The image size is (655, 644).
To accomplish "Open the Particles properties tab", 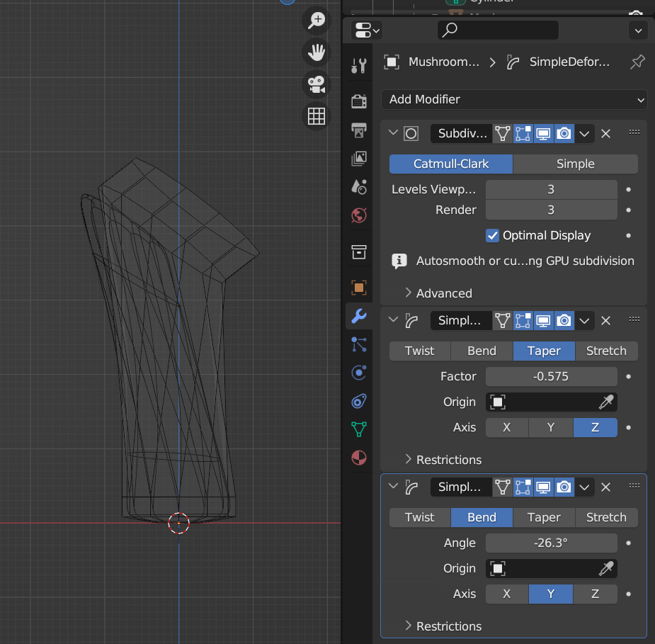I will tap(359, 345).
